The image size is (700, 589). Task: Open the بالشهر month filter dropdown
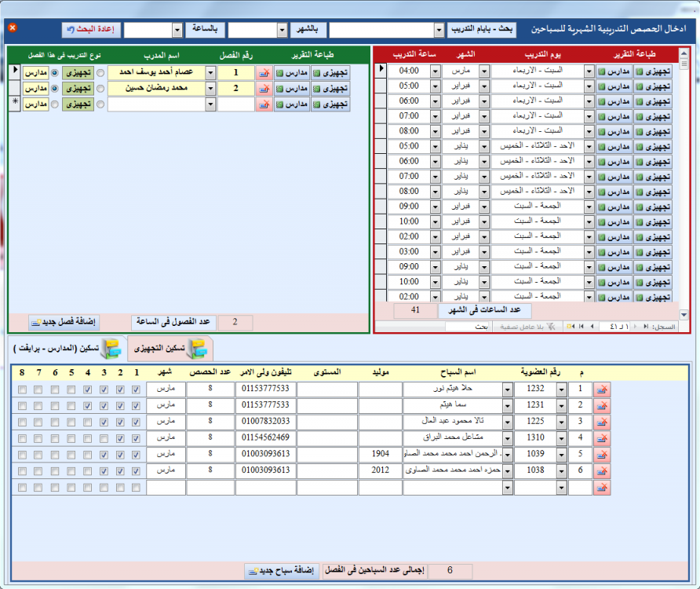coord(283,30)
